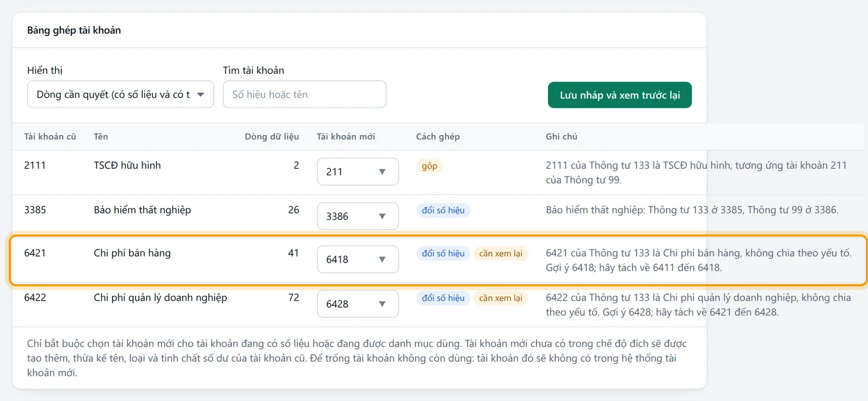Click the gộp tag in row 2111
The image size is (868, 401).
(430, 166)
